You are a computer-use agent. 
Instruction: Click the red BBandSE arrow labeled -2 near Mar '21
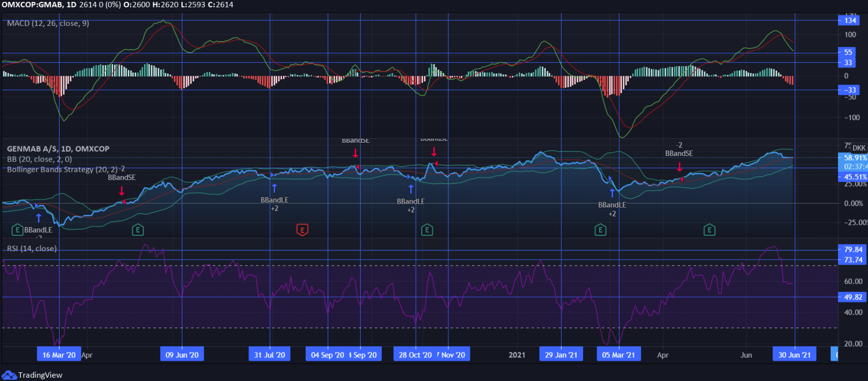tap(679, 167)
